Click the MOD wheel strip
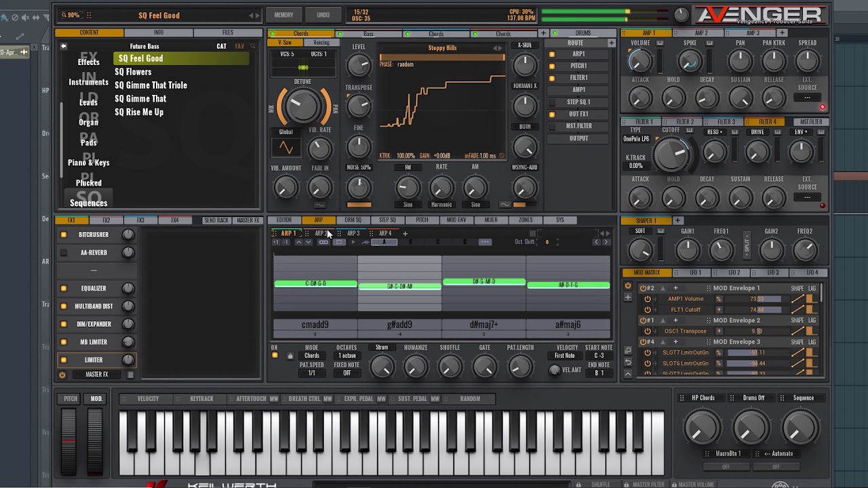This screenshot has height=488, width=868. click(95, 441)
